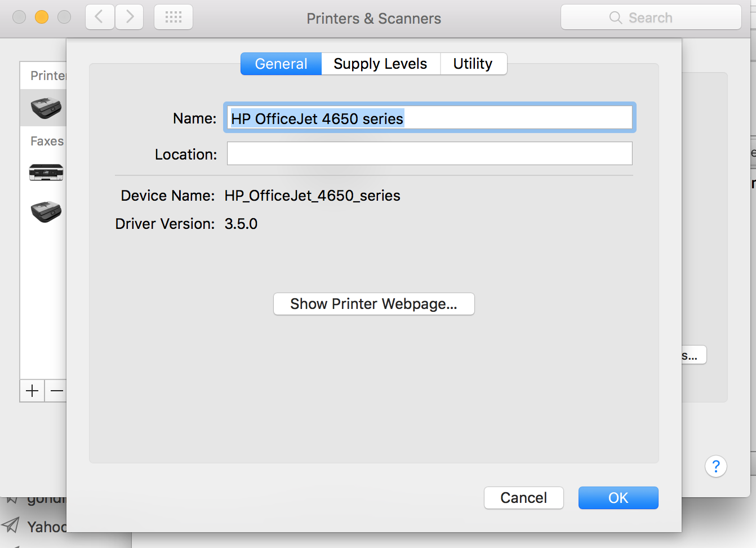
Task: Click the Yahoo paper plane icon
Action: click(x=11, y=525)
